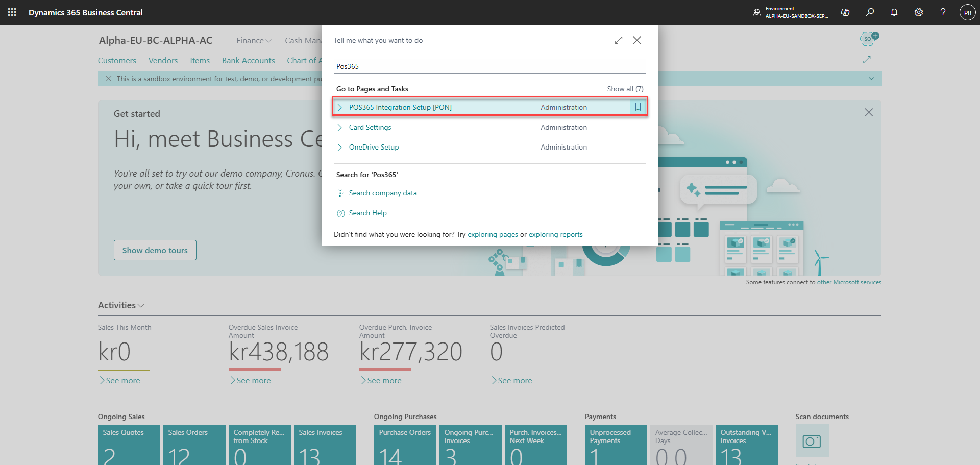Click the Search company data icon
The width and height of the screenshot is (980, 465).
(340, 193)
